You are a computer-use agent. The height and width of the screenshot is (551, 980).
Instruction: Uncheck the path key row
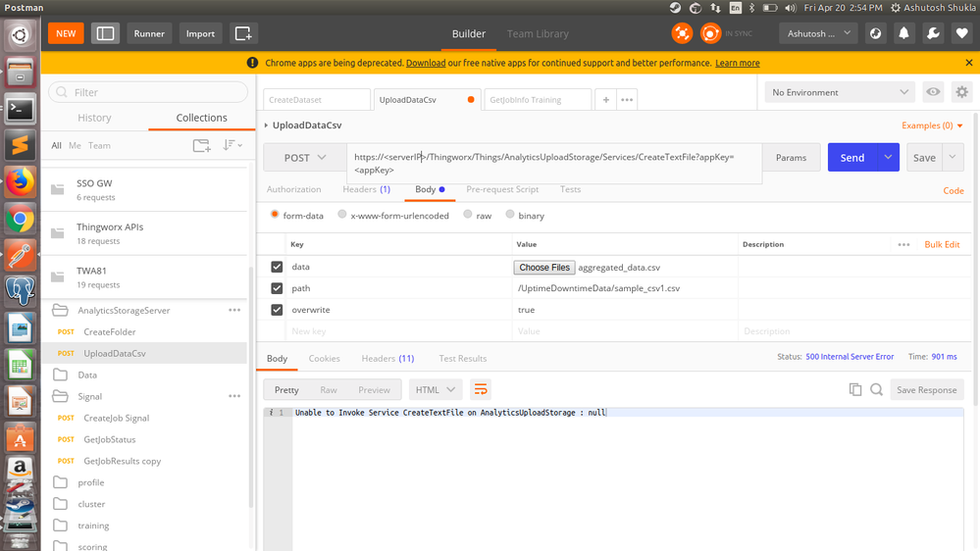(277, 288)
